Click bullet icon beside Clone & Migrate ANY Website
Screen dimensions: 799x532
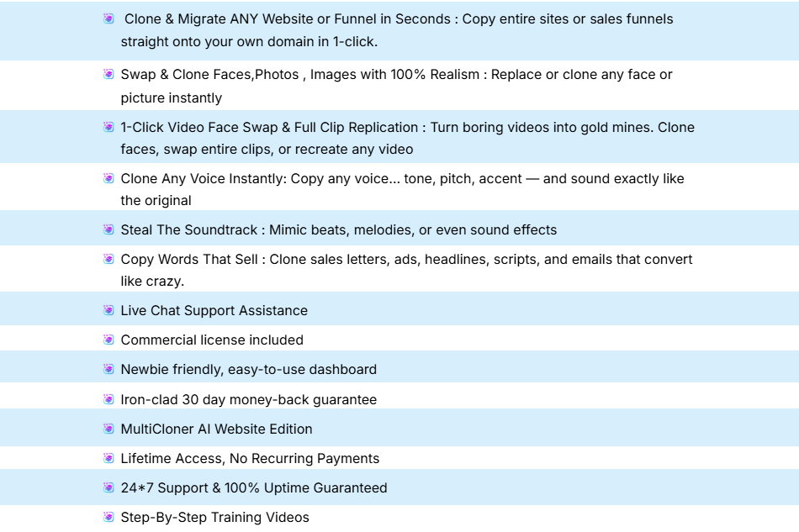click(108, 18)
